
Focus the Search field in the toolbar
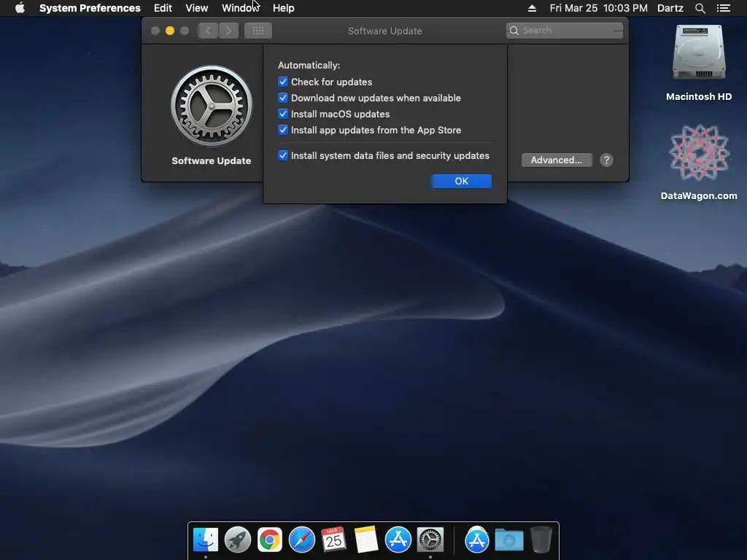pos(565,31)
